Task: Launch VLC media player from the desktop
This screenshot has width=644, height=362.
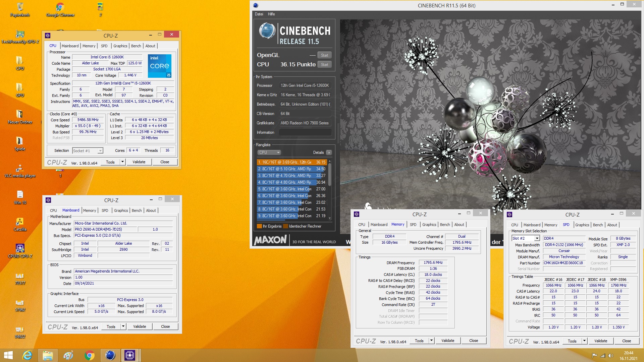Action: [20, 170]
